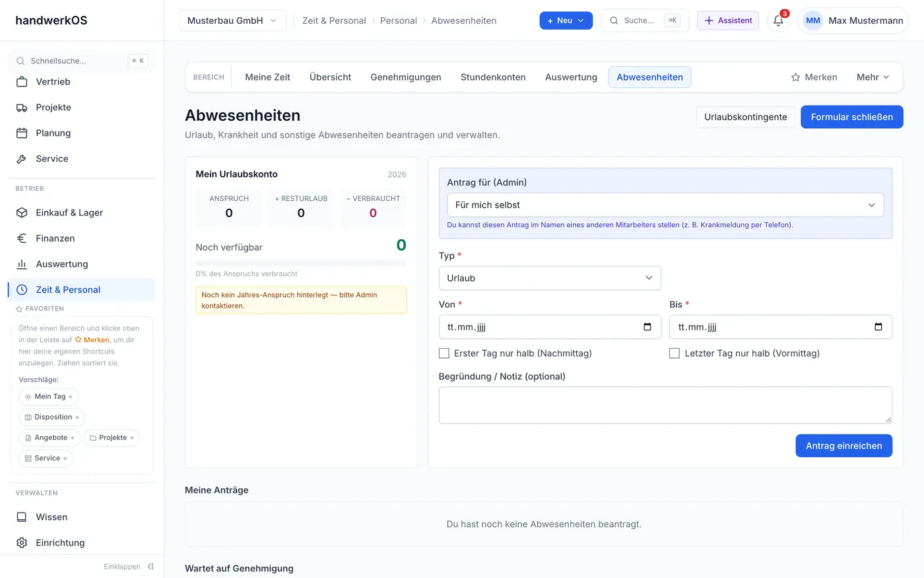Click the Planung calendar icon in sidebar
Screen dimensions: 924x578
[22, 133]
